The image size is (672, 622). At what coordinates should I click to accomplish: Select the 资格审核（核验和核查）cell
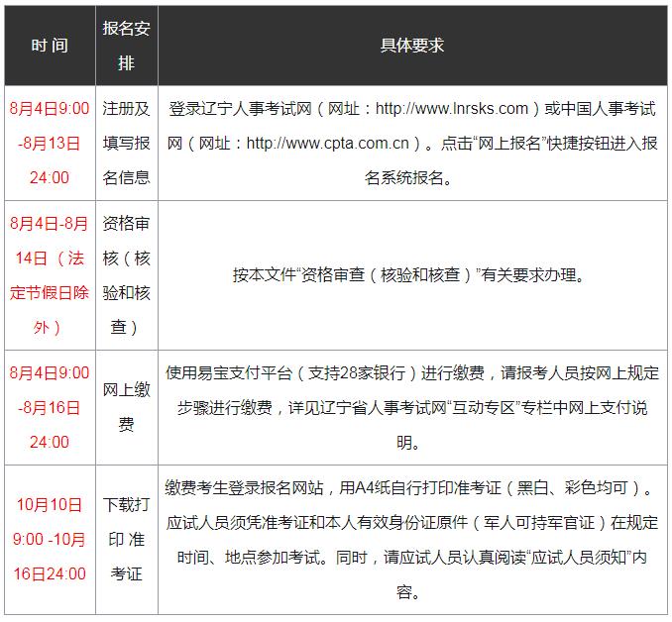click(126, 275)
